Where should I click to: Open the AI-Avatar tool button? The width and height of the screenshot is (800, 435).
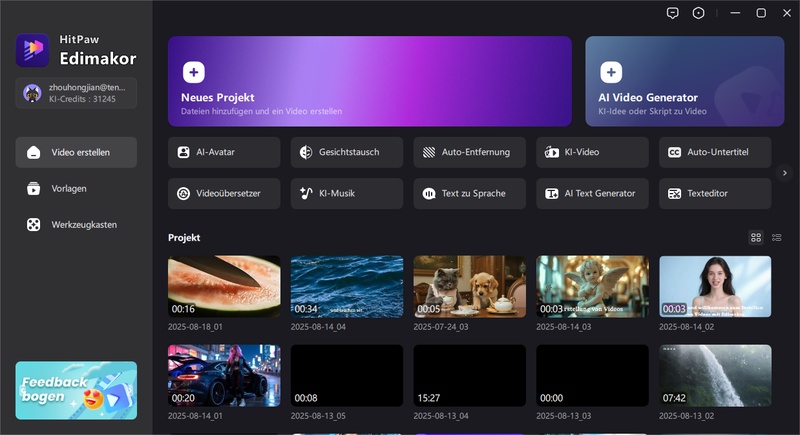click(224, 152)
